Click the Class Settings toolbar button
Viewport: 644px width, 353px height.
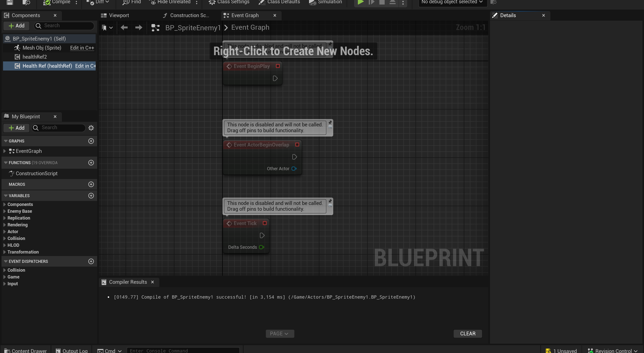pyautogui.click(x=229, y=2)
